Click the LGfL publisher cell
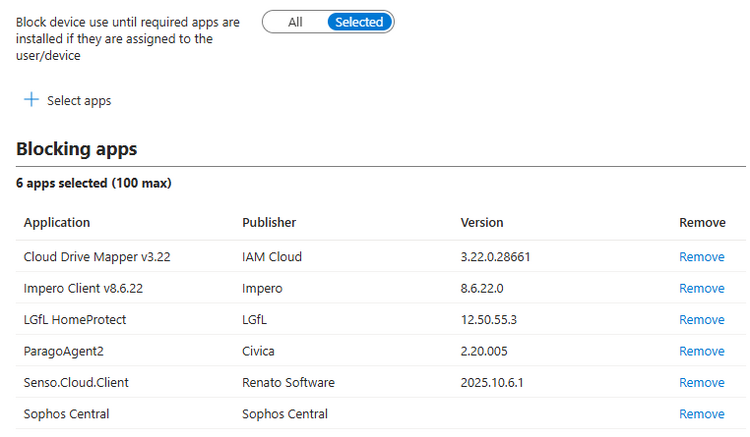750x437 pixels. [x=254, y=319]
